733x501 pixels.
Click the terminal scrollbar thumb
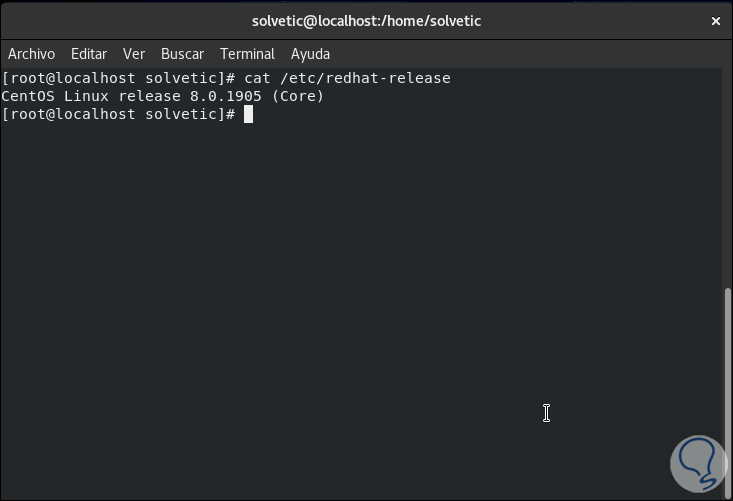(x=727, y=390)
